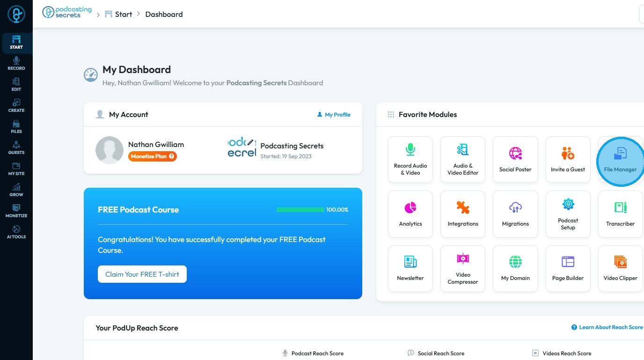
Task: Open the Integrations puzzle module
Action: pyautogui.click(x=463, y=214)
